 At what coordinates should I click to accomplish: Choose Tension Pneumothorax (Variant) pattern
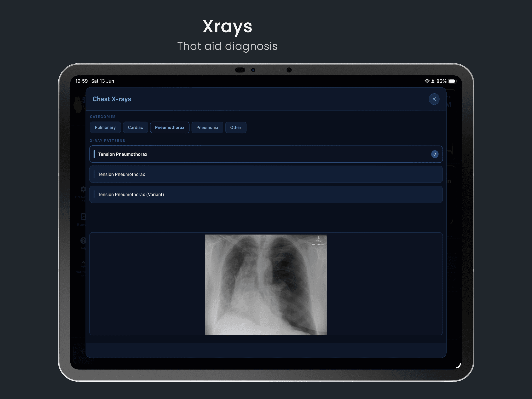pyautogui.click(x=266, y=194)
